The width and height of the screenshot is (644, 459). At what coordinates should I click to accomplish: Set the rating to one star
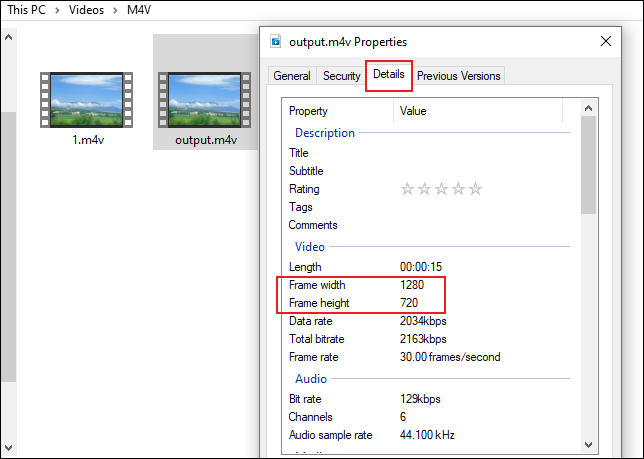(x=407, y=189)
